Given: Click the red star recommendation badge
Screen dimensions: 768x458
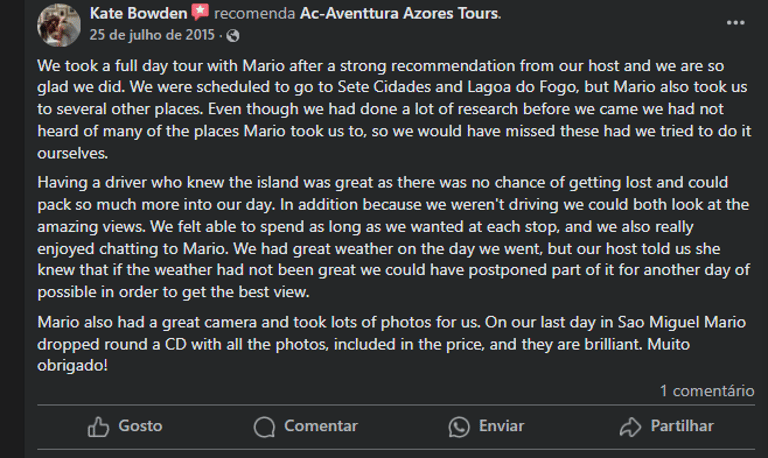Looking at the screenshot, I should click(200, 13).
